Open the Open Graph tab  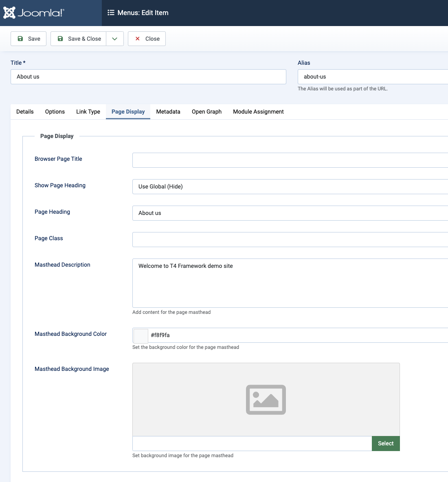(x=206, y=112)
